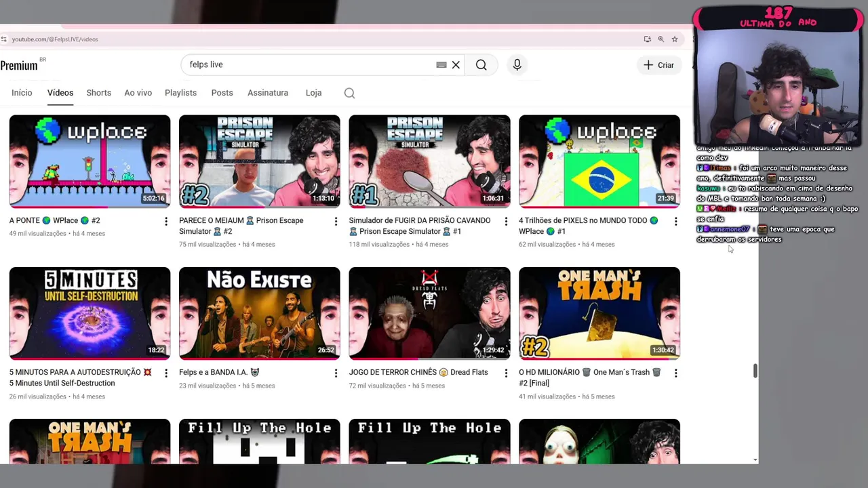Open the on-screen keyboard icon in search box
This screenshot has height=488, width=868.
pyautogui.click(x=441, y=65)
